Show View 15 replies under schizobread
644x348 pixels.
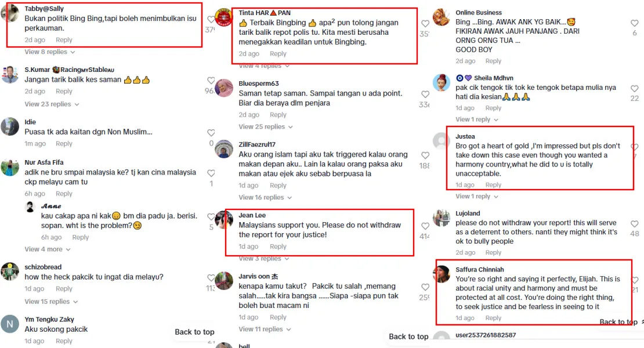pos(51,302)
